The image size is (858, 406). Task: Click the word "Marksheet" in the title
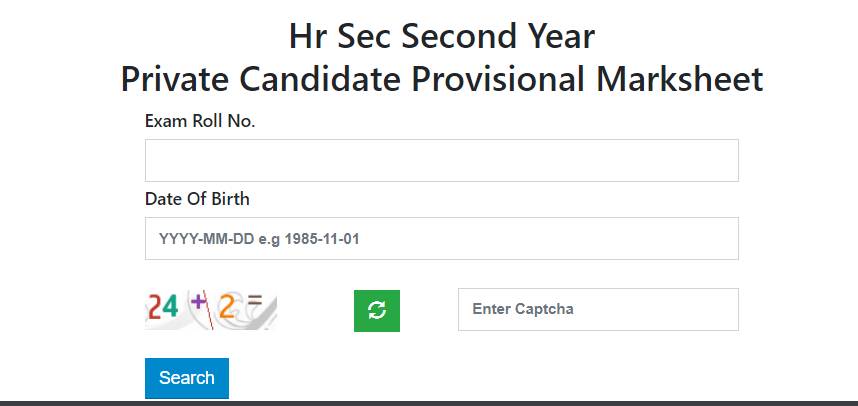click(680, 79)
